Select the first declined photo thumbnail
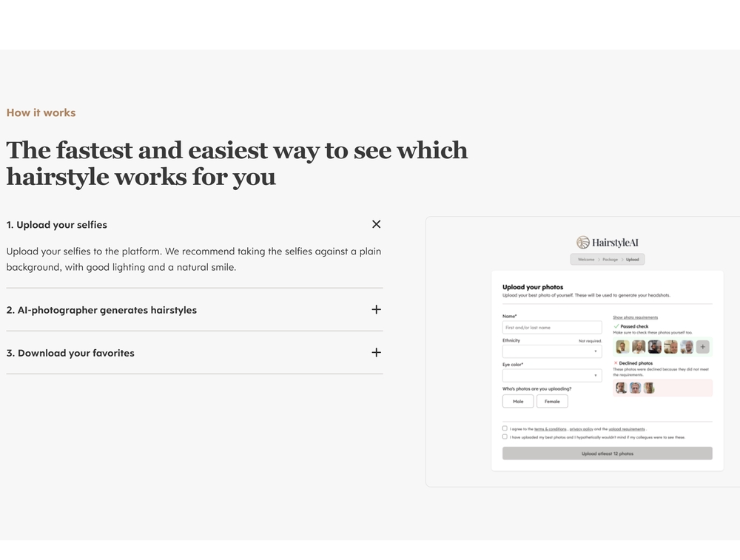The width and height of the screenshot is (740, 560). click(x=621, y=388)
